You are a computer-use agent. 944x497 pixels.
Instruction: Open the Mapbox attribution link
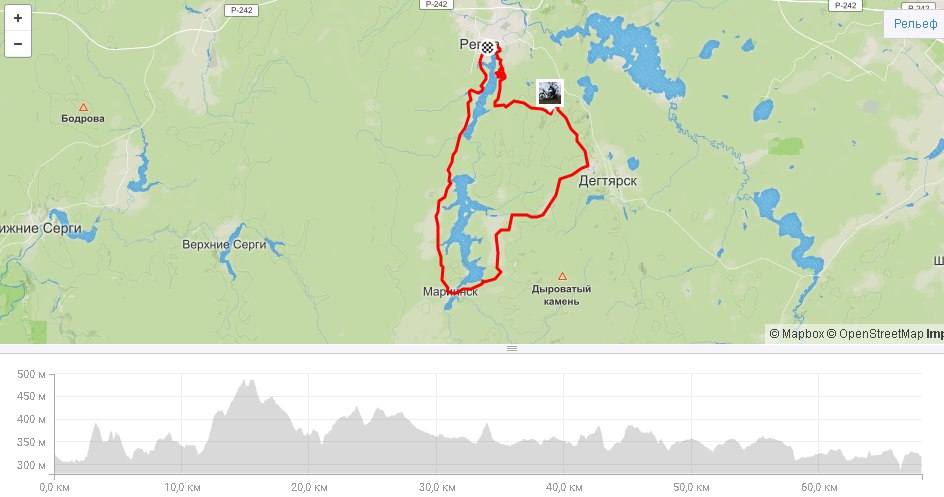click(796, 333)
